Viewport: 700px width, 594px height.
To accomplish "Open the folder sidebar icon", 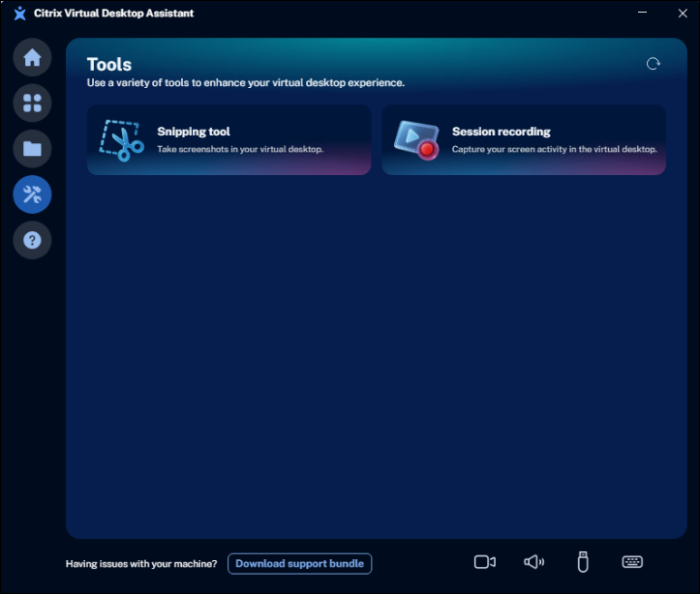I will tap(32, 149).
